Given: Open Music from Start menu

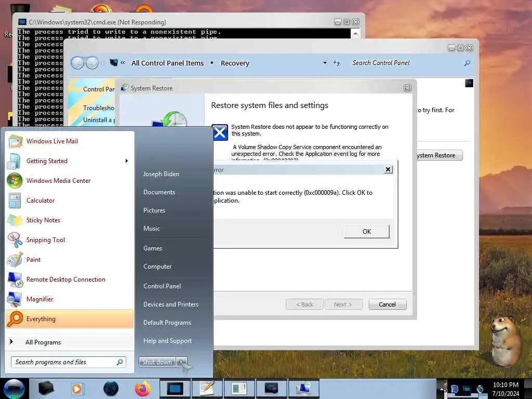Looking at the screenshot, I should click(151, 229).
